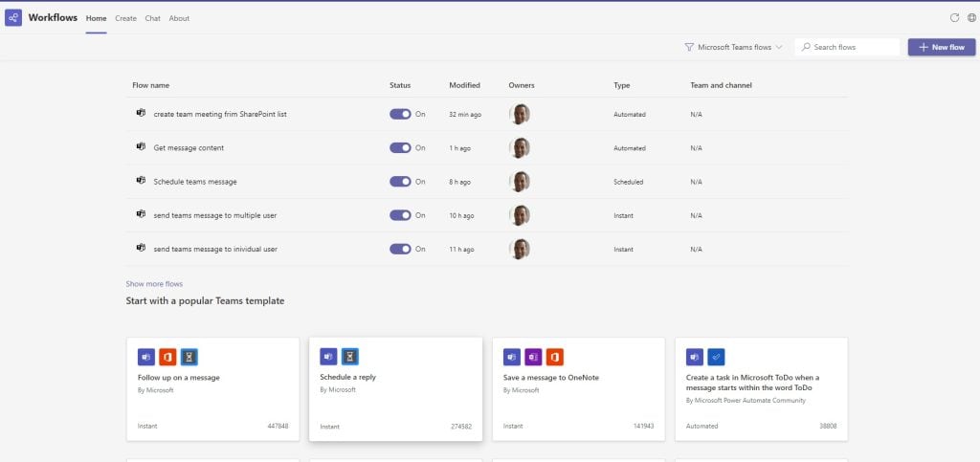Click Teams icon beside Get message content
The image size is (980, 462).
coord(141,146)
